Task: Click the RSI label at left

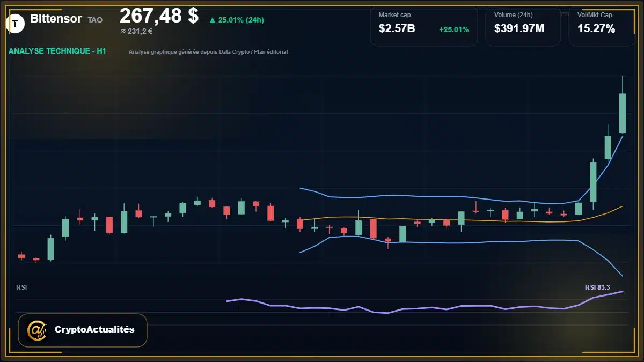Action: [x=21, y=287]
